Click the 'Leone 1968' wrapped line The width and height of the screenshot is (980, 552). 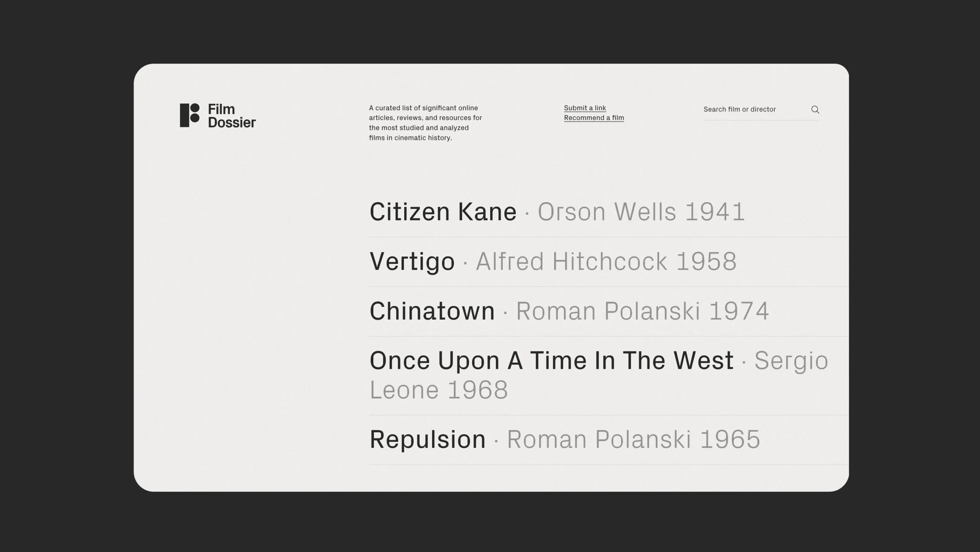(439, 390)
